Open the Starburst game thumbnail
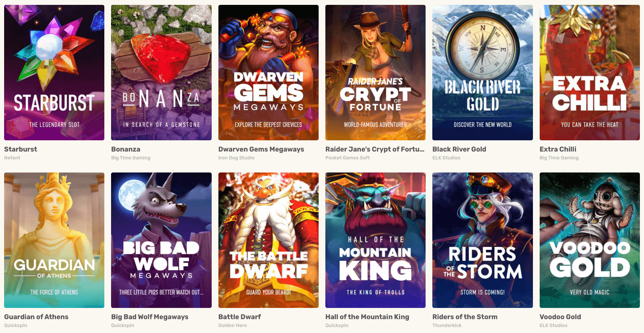The width and height of the screenshot is (644, 333). tap(54, 73)
